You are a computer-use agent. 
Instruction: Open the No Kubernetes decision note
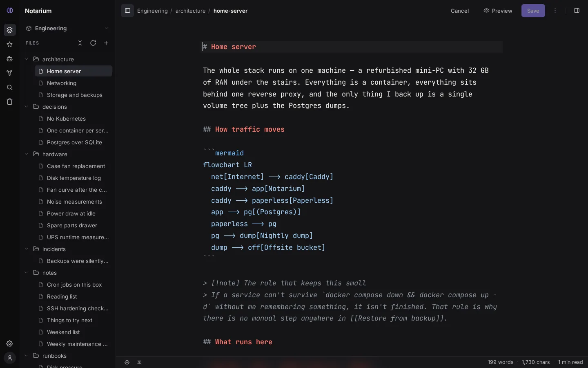coord(73,119)
